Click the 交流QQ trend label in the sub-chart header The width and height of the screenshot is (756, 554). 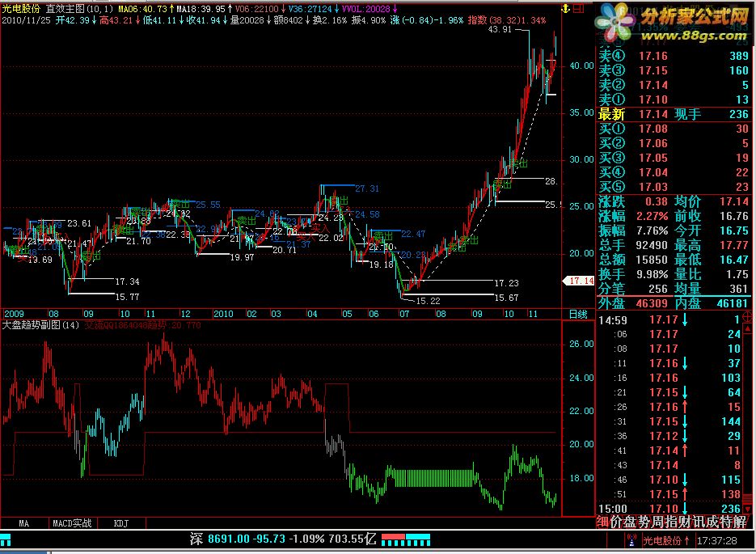point(143,325)
